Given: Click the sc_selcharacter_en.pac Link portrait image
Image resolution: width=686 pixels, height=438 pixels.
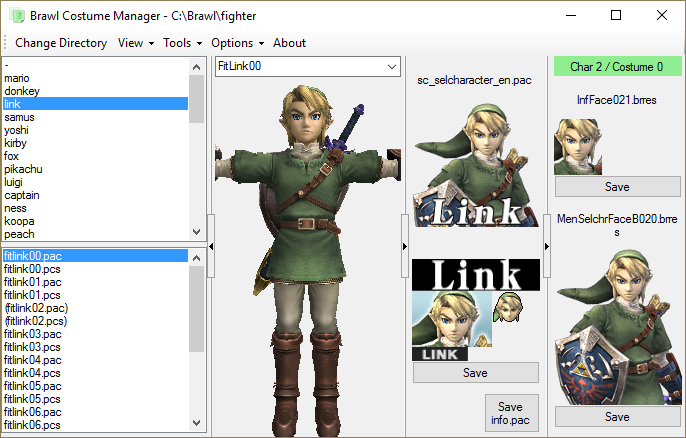Looking at the screenshot, I should tap(476, 165).
